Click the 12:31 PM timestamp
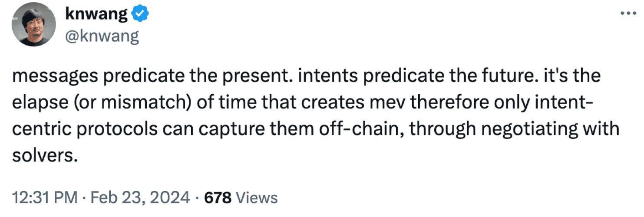Viewport: 644px width, 217px height. 45,198
